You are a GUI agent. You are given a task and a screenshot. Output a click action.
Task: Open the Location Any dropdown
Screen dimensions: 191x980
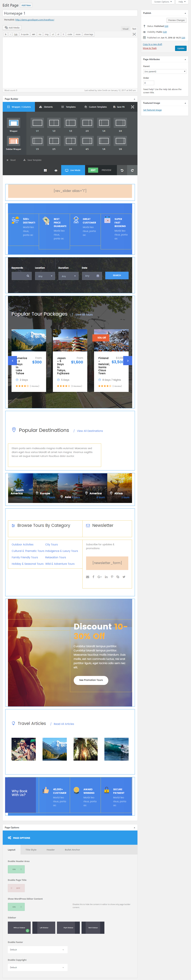(45, 276)
